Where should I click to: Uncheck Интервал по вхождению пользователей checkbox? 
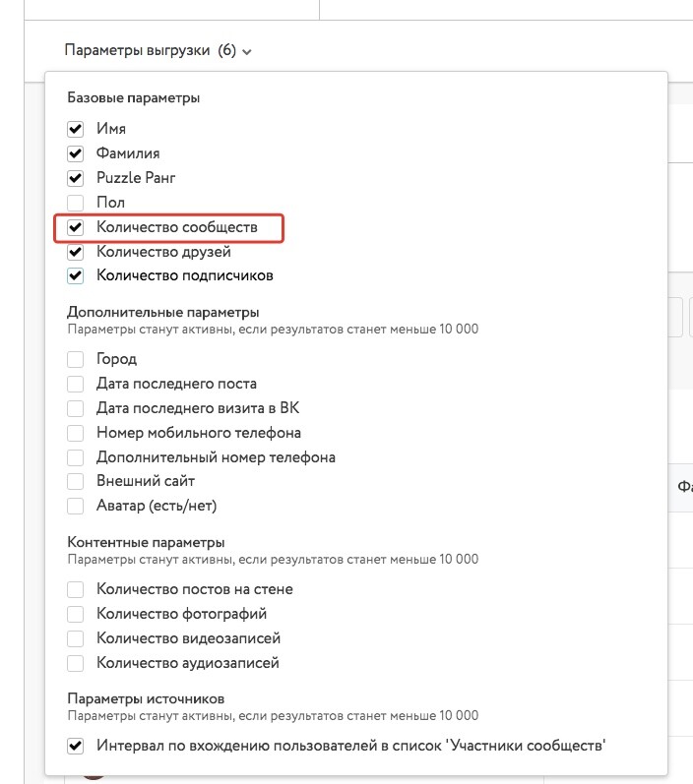76,747
